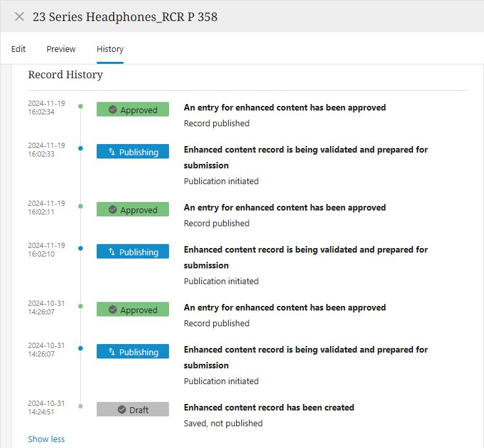Click the Publishing badge dated 16:02:33
484x448 pixels.
click(132, 152)
